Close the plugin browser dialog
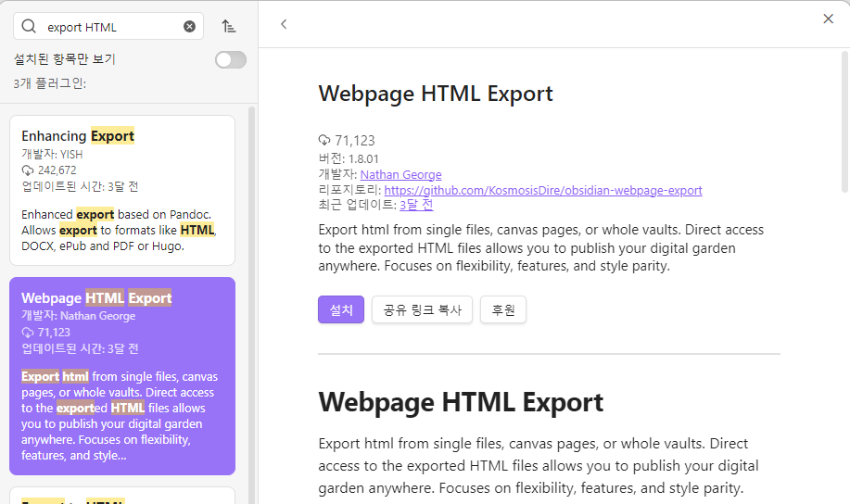The height and width of the screenshot is (504, 850). (x=828, y=19)
